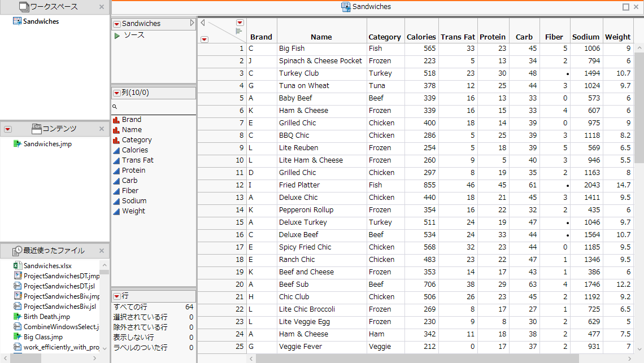The height and width of the screenshot is (363, 644).
Task: Open column header red triangle menu
Action: coord(240,23)
